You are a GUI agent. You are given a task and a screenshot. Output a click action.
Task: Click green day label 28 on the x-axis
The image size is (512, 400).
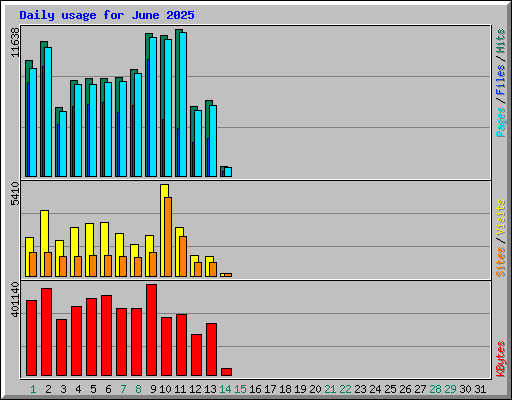pyautogui.click(x=435, y=389)
